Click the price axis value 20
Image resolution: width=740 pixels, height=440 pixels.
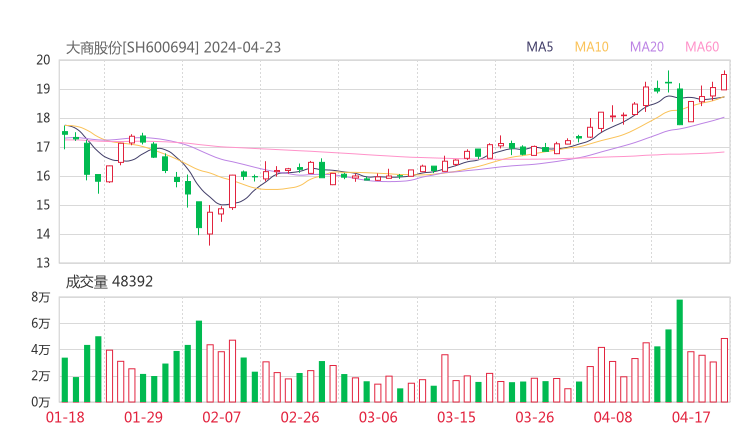tap(43, 60)
